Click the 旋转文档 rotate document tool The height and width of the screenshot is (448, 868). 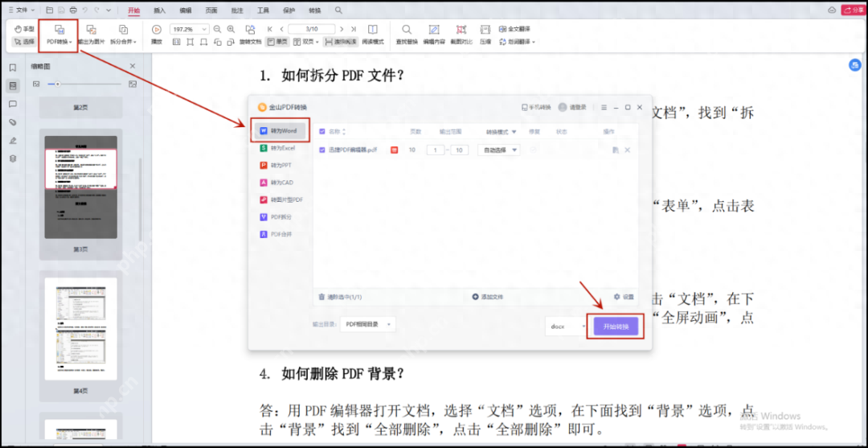coord(250,35)
